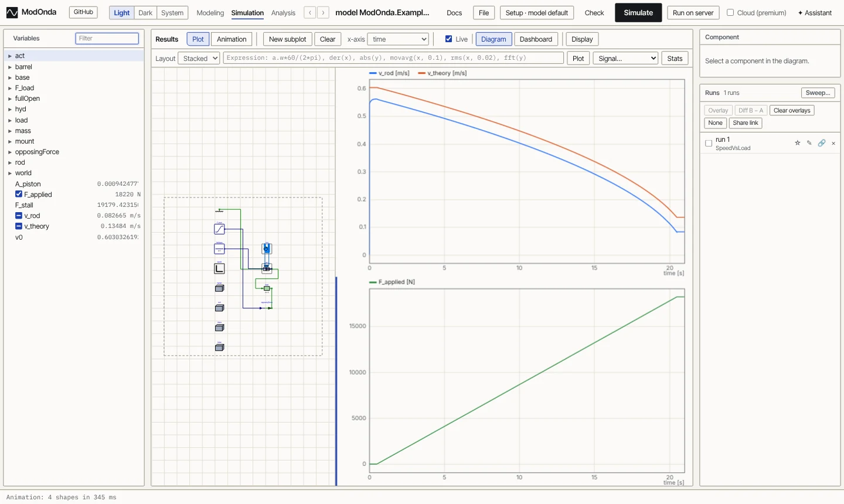844x504 pixels.
Task: Select the world block with the L symbol
Action: [219, 268]
